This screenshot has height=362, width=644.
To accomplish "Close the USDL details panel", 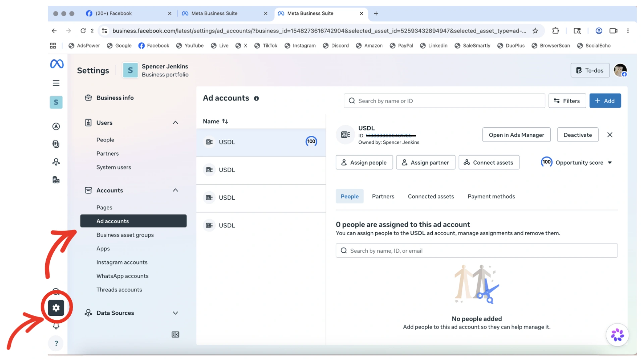I will [x=610, y=135].
